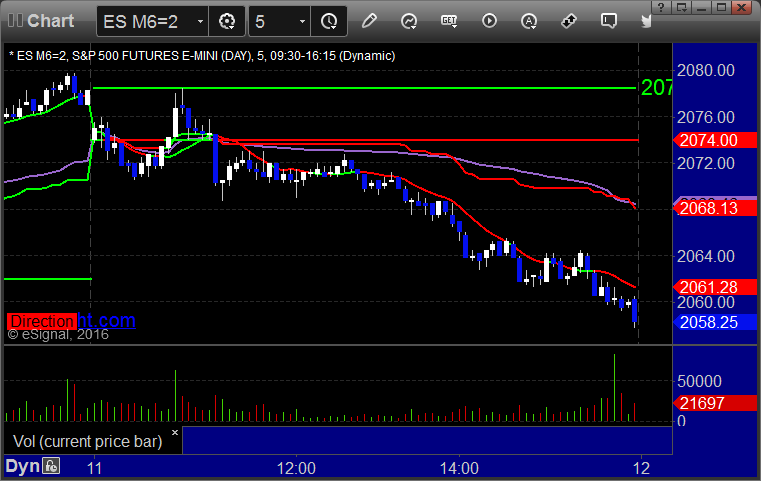Click the eSignal 2016 copyright text
The image size is (761, 481).
click(58, 334)
